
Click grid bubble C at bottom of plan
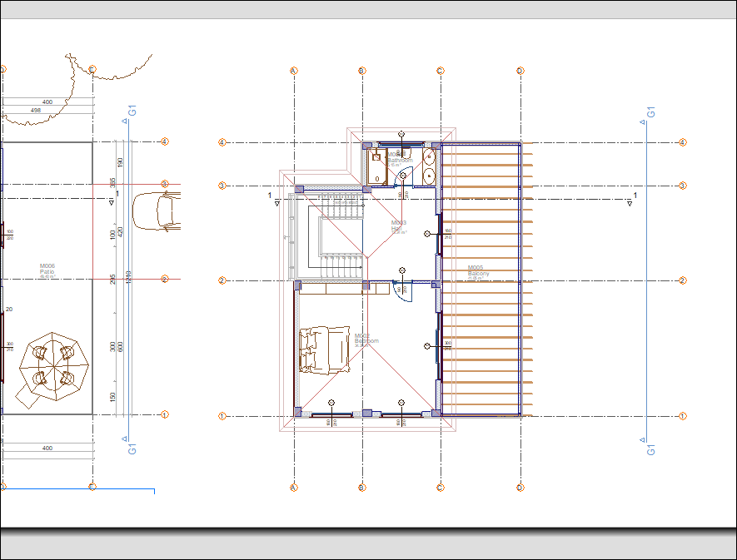(441, 488)
